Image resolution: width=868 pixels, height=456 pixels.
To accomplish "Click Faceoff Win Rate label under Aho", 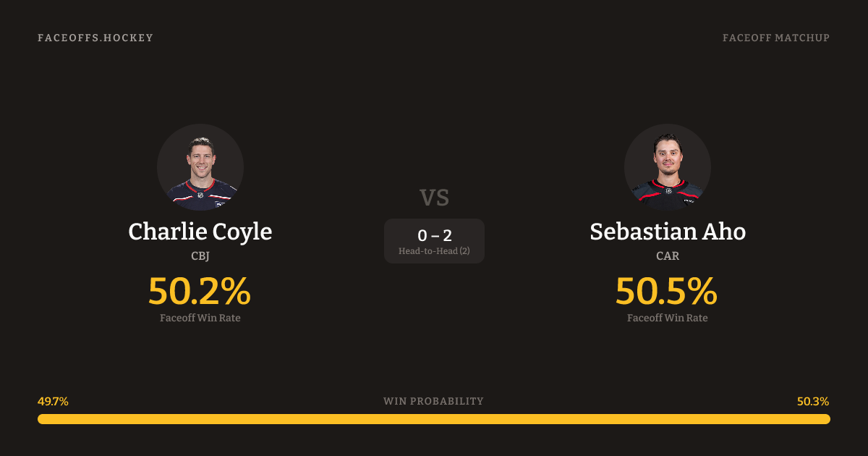I will tap(667, 318).
